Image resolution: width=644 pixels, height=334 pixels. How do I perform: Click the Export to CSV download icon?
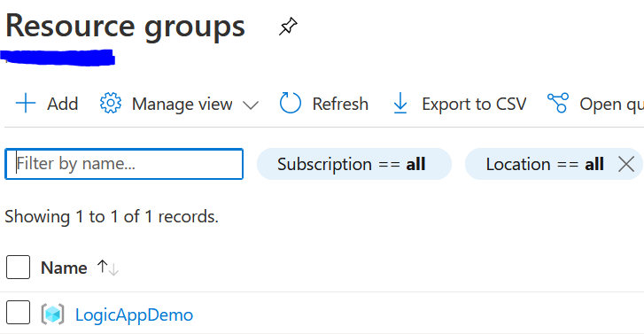point(400,103)
